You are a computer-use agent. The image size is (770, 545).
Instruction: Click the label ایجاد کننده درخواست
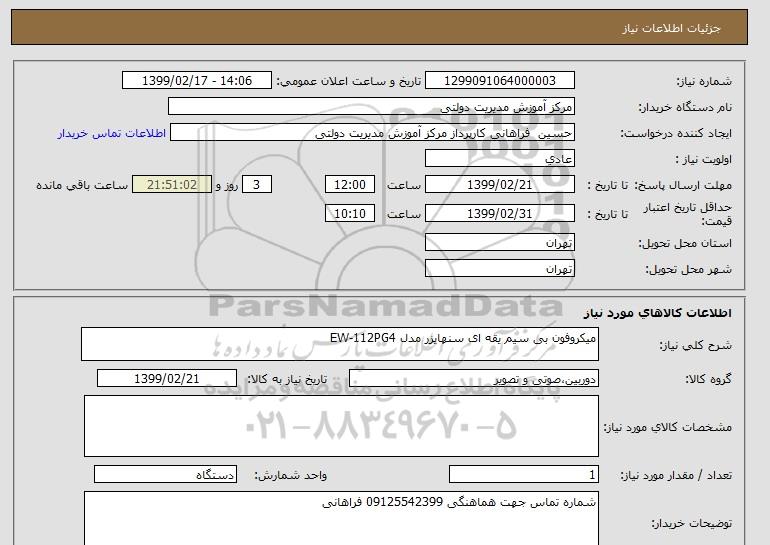pos(676,133)
